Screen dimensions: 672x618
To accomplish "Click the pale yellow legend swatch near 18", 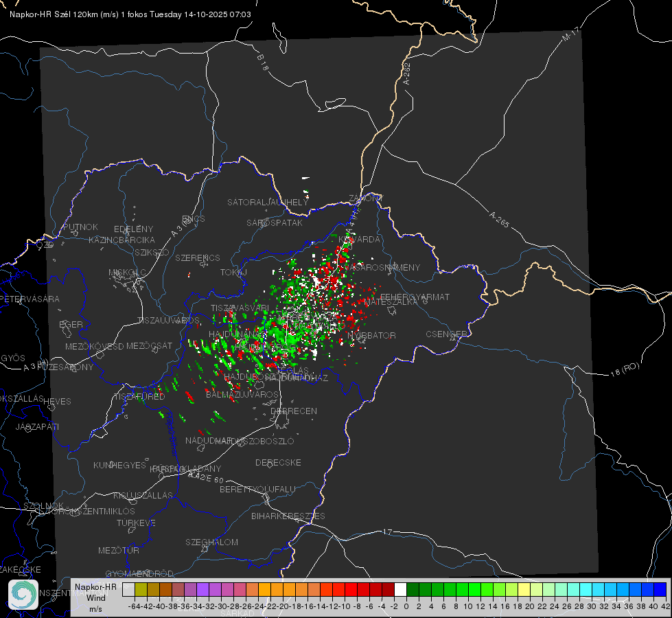I will pos(524,589).
